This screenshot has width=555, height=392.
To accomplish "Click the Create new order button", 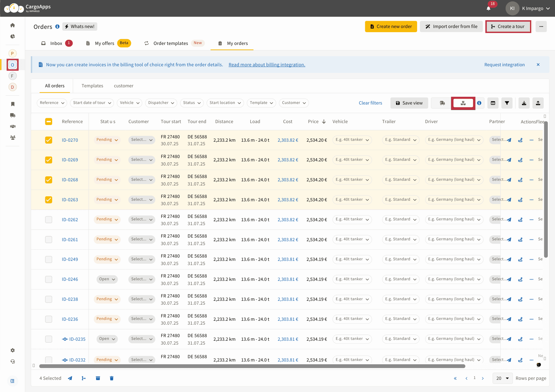I will pos(391,27).
